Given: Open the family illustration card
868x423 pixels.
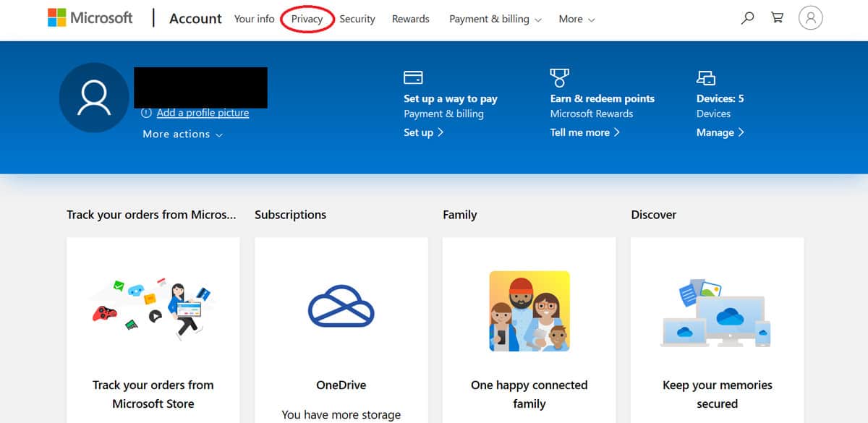Looking at the screenshot, I should [529, 311].
